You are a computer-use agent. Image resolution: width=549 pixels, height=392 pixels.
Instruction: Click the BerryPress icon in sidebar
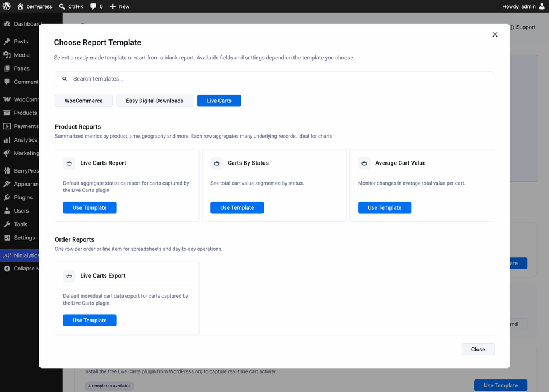click(7, 170)
